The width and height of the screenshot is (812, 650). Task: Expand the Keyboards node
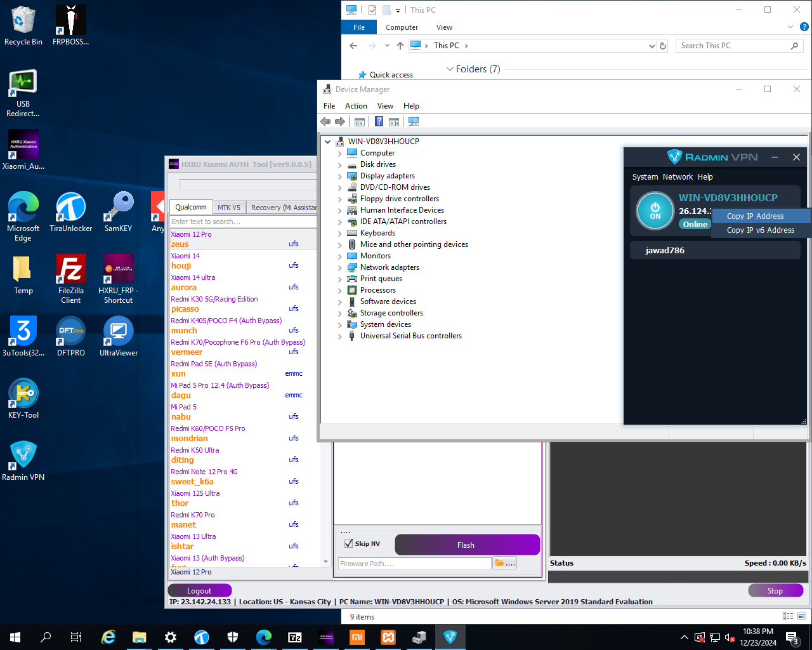tap(339, 234)
